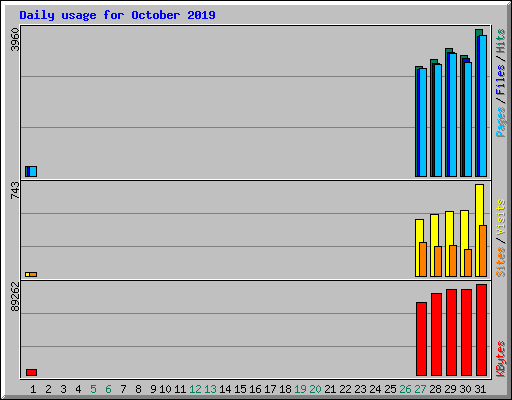Click the 'Hits' legend label
The height and width of the screenshot is (400, 512).
point(500,41)
